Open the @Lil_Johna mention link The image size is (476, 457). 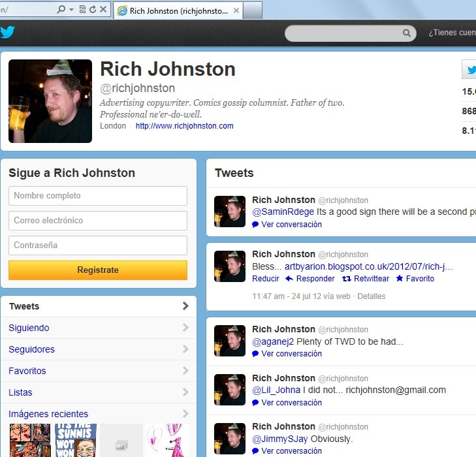click(x=276, y=390)
